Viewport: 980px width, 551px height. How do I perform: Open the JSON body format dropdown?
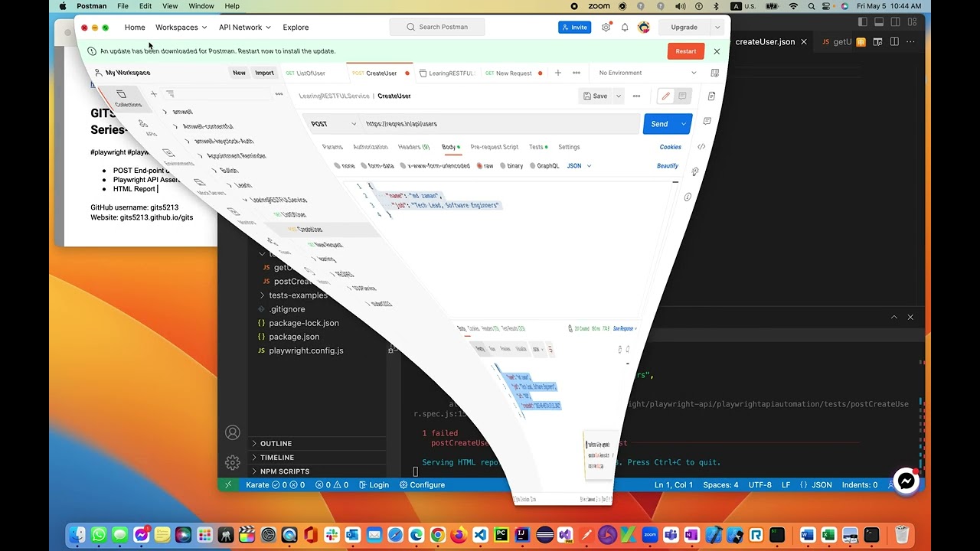[579, 166]
